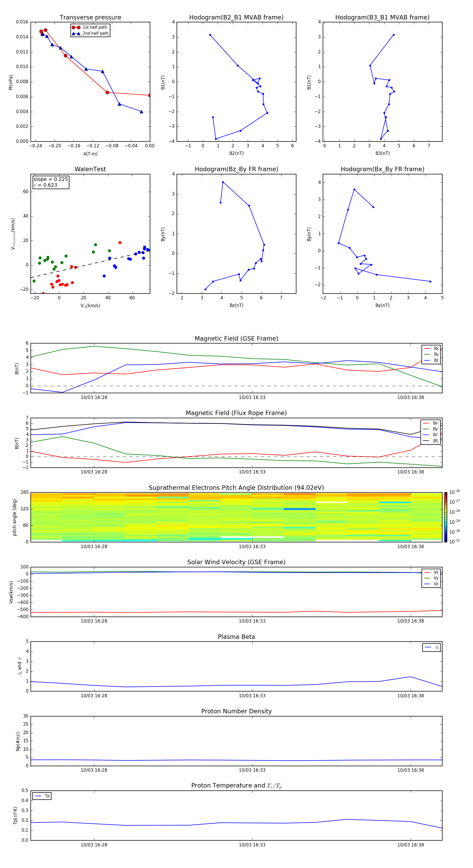473x868 pixels.
Task: Click the 'Np(#/cc)' axis label
Action: [18, 741]
